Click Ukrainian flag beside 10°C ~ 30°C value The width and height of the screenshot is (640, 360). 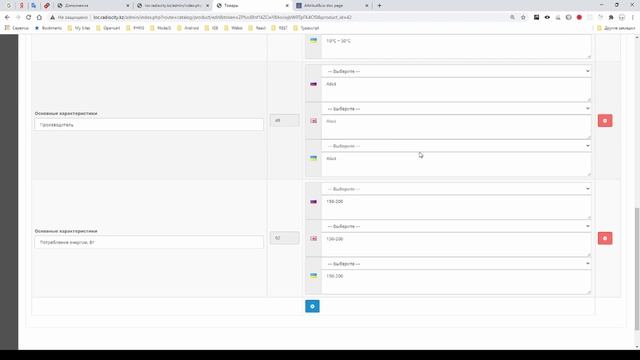(313, 40)
